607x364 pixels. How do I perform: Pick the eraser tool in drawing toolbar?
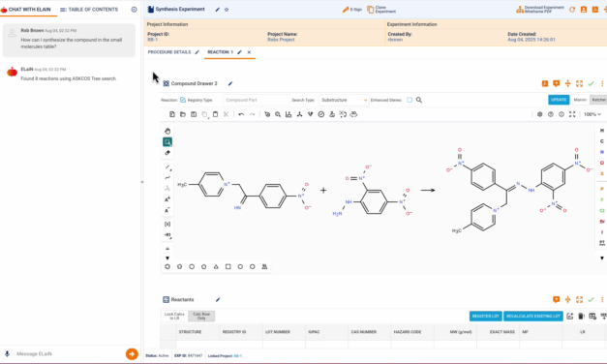point(167,153)
